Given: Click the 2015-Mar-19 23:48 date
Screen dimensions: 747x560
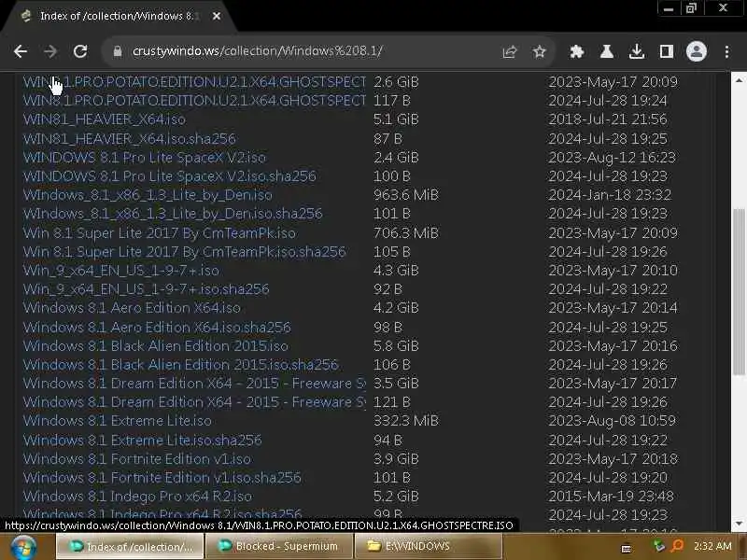Looking at the screenshot, I should pos(611,496).
